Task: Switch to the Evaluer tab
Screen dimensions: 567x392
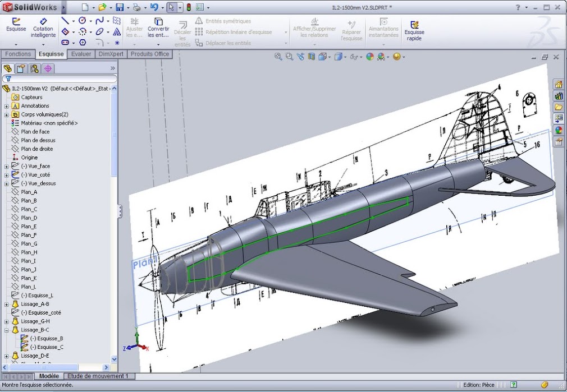Action: pyautogui.click(x=81, y=54)
